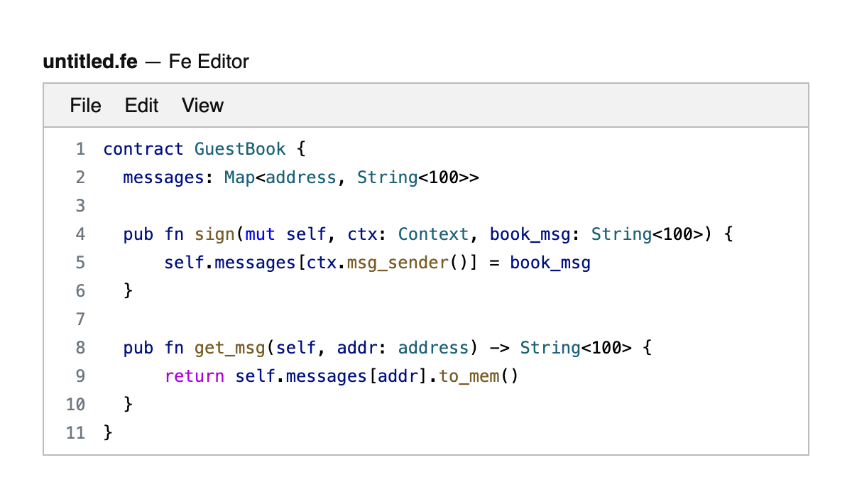The image size is (852, 504).
Task: Place cursor on the GuestBook contract name
Action: point(240,149)
